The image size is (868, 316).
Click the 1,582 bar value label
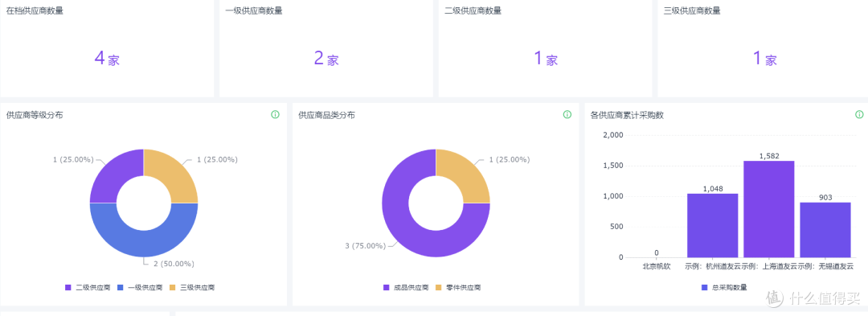[x=769, y=156]
